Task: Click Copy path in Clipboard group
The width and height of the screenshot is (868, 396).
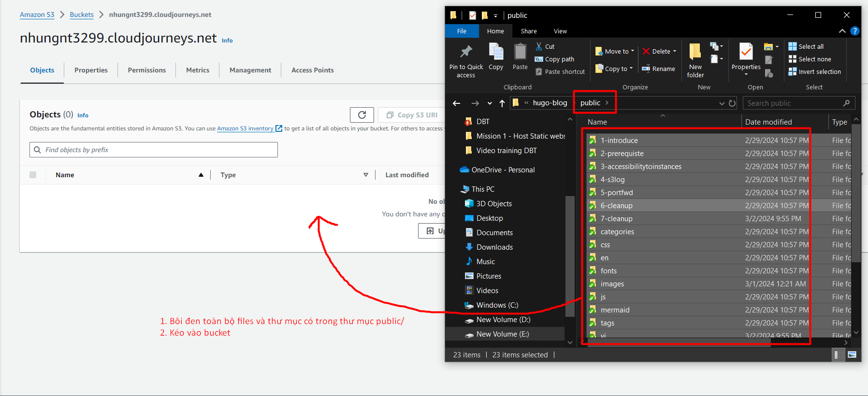Action: [555, 59]
